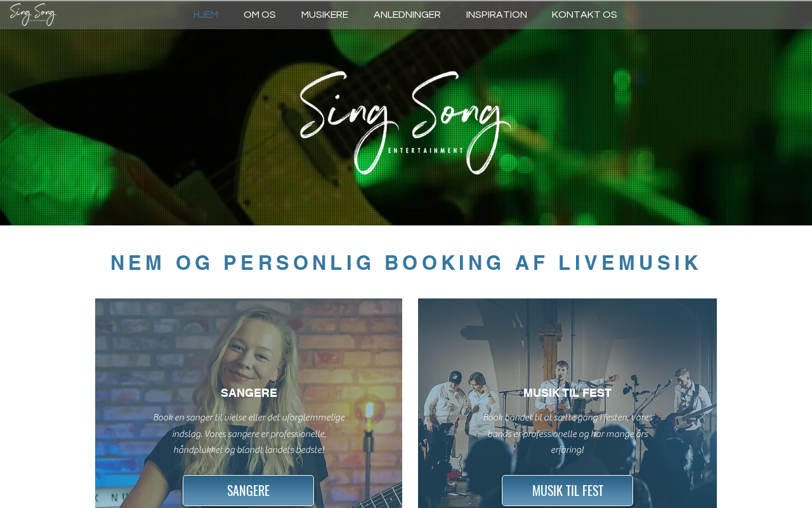The image size is (812, 508).
Task: Click the large Sing Song script logo
Action: [405, 122]
